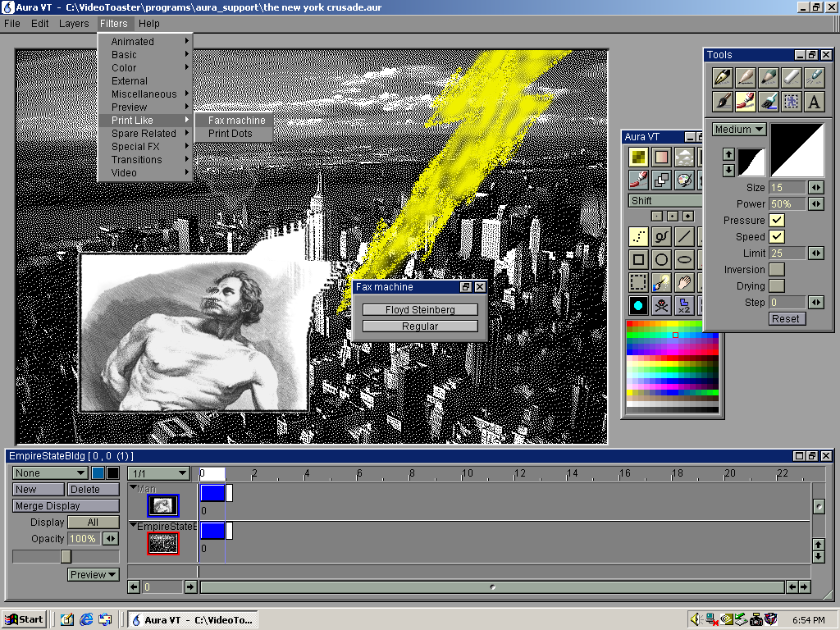Click the skull and crossbones icon
The image size is (840, 630).
tap(662, 305)
